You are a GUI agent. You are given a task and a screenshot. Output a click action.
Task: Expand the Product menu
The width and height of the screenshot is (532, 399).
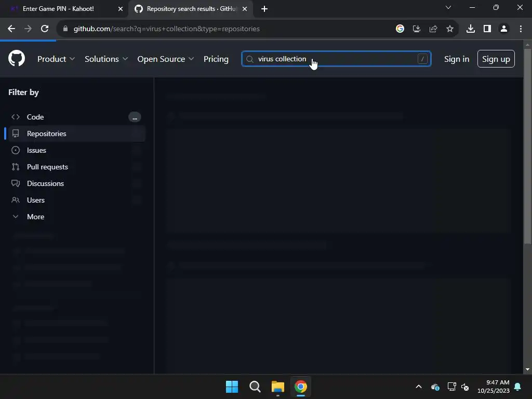pos(56,59)
